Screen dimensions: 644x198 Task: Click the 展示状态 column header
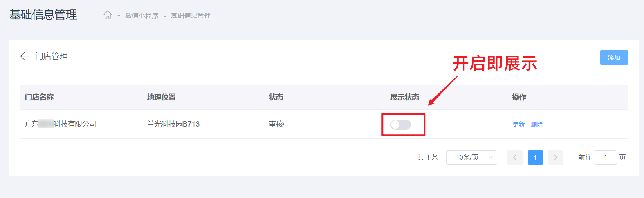coord(405,97)
